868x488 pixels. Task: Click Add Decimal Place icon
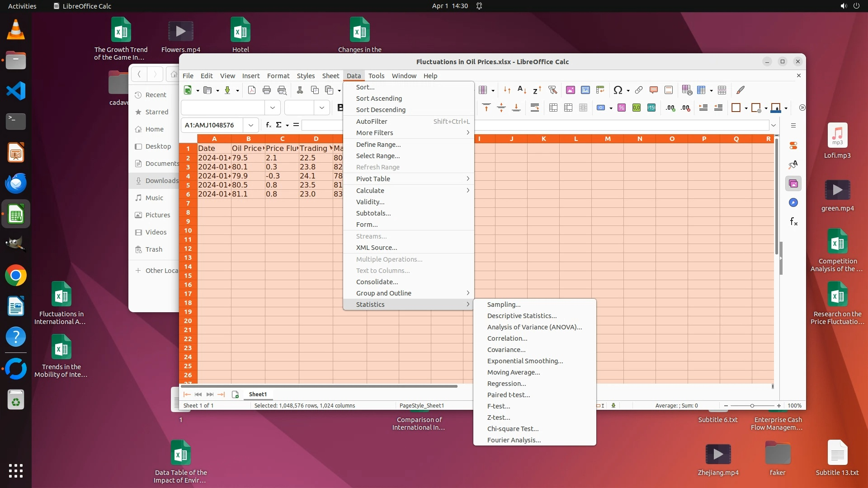coord(670,108)
